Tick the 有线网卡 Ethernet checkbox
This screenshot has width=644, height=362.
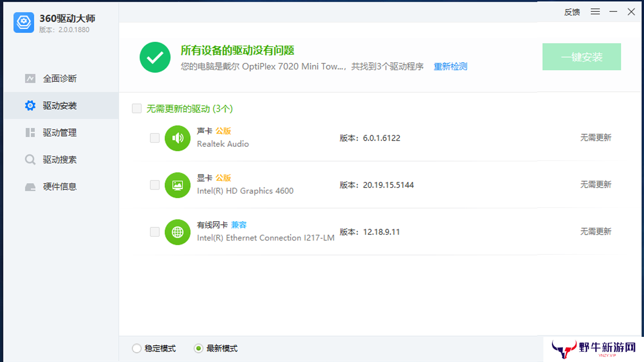[x=155, y=232]
